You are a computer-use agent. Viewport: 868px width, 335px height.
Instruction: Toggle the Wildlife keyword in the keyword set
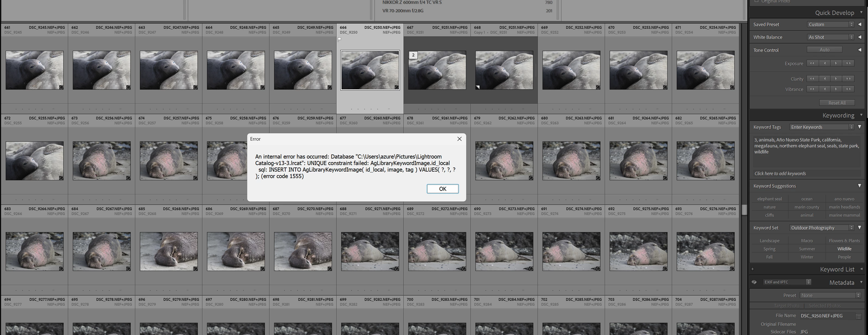[x=844, y=249]
